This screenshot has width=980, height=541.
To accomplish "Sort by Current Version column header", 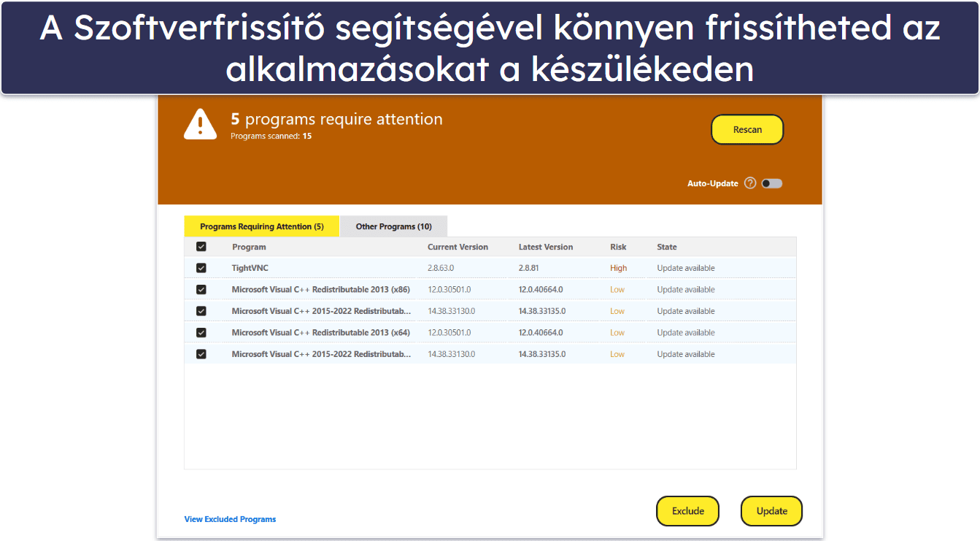I will coord(458,247).
